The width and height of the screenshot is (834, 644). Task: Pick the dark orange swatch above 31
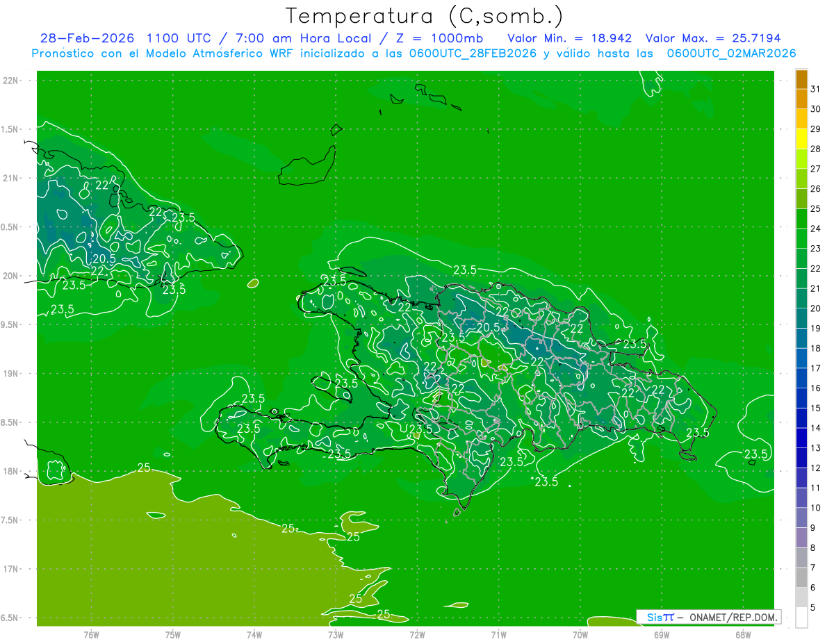pyautogui.click(x=801, y=79)
